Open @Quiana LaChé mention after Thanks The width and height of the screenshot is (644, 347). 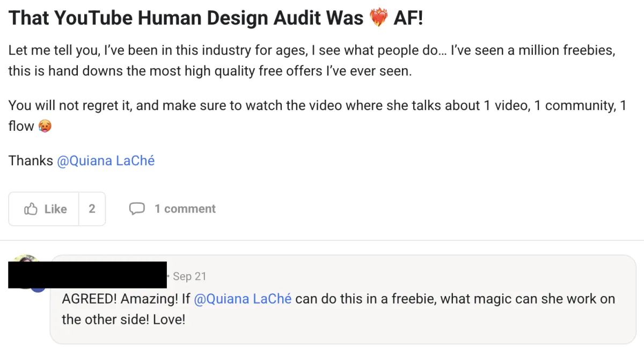click(106, 161)
